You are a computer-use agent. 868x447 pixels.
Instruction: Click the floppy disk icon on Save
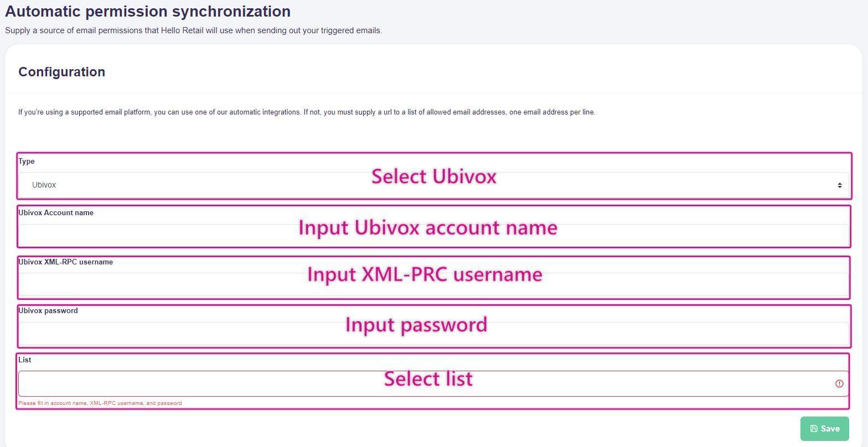tap(814, 429)
